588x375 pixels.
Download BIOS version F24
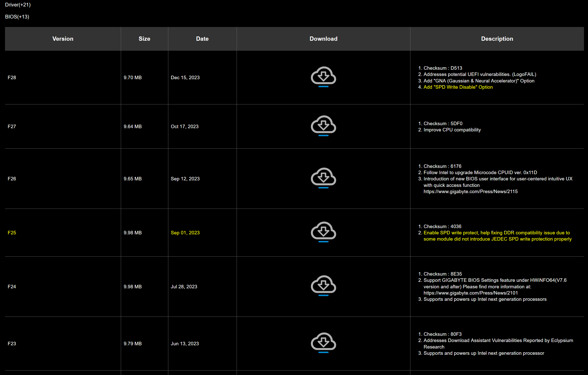pyautogui.click(x=323, y=285)
